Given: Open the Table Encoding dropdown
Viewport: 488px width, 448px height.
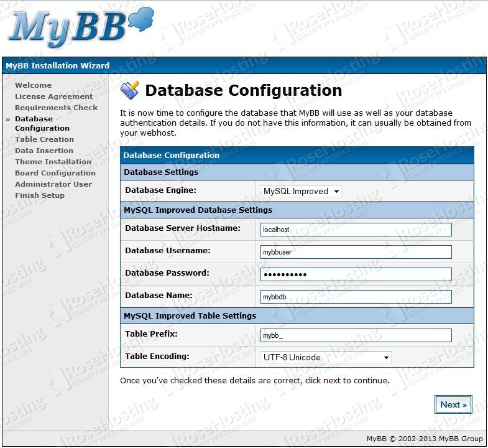Looking at the screenshot, I should pyautogui.click(x=326, y=357).
